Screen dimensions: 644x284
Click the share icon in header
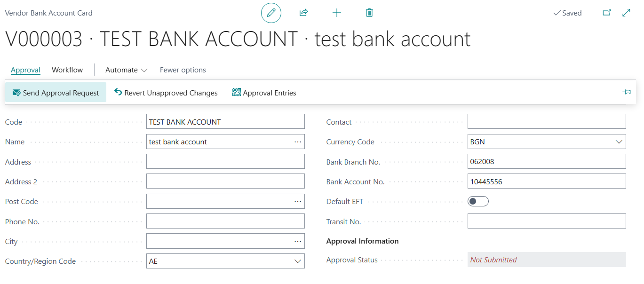click(x=303, y=13)
